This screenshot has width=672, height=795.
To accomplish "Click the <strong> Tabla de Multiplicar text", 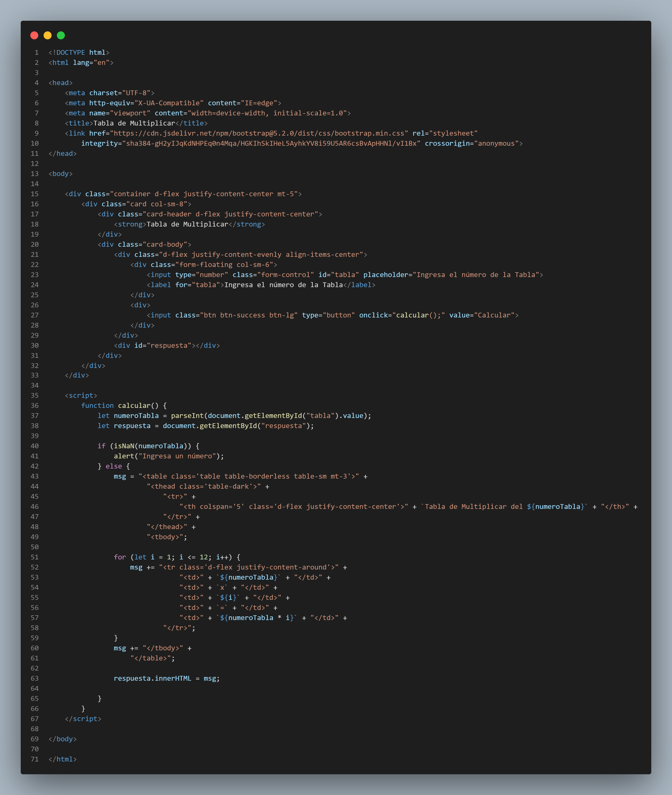I will tap(187, 224).
